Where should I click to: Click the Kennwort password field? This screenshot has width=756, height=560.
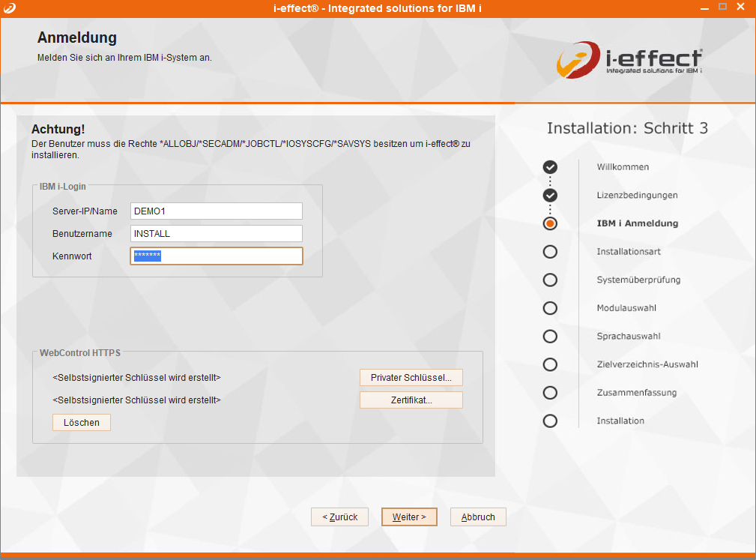pos(216,256)
